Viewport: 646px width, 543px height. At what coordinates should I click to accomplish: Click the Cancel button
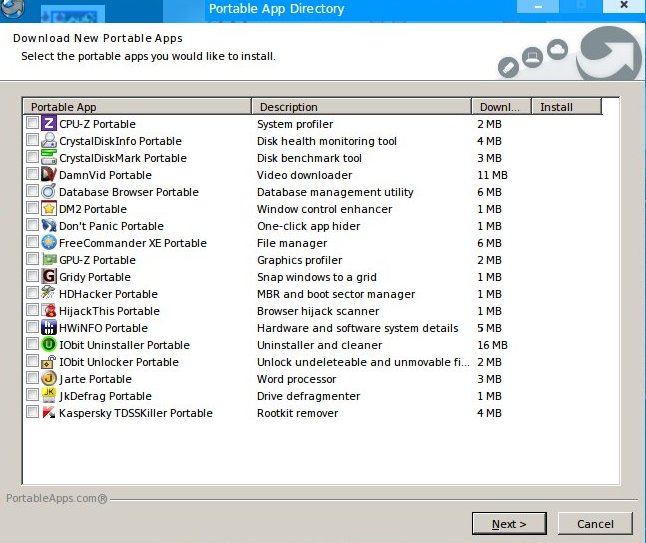click(x=595, y=524)
